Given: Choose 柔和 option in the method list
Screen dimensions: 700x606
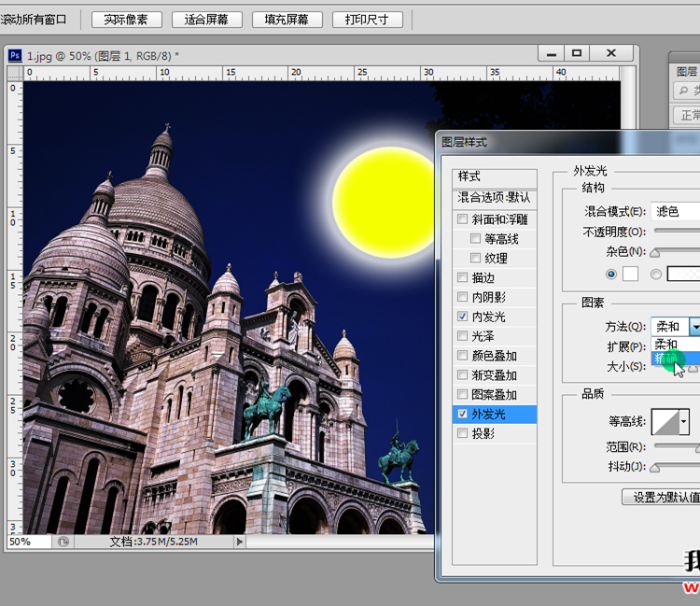Looking at the screenshot, I should click(667, 345).
